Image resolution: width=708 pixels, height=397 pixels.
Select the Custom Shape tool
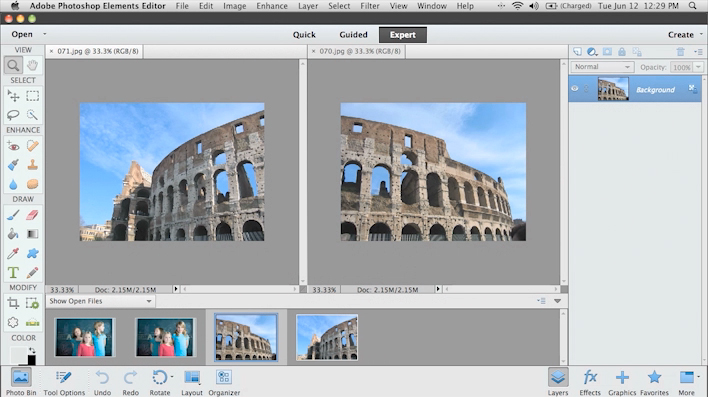(x=32, y=253)
